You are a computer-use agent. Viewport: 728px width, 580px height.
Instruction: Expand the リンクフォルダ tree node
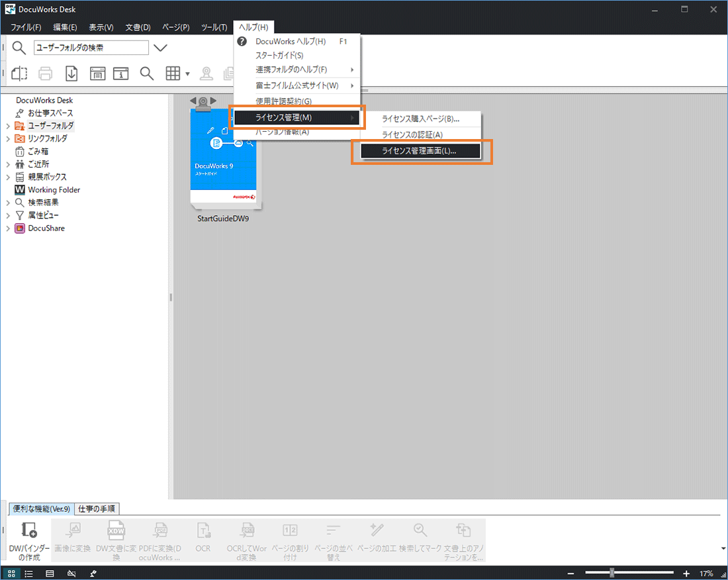pyautogui.click(x=8, y=138)
